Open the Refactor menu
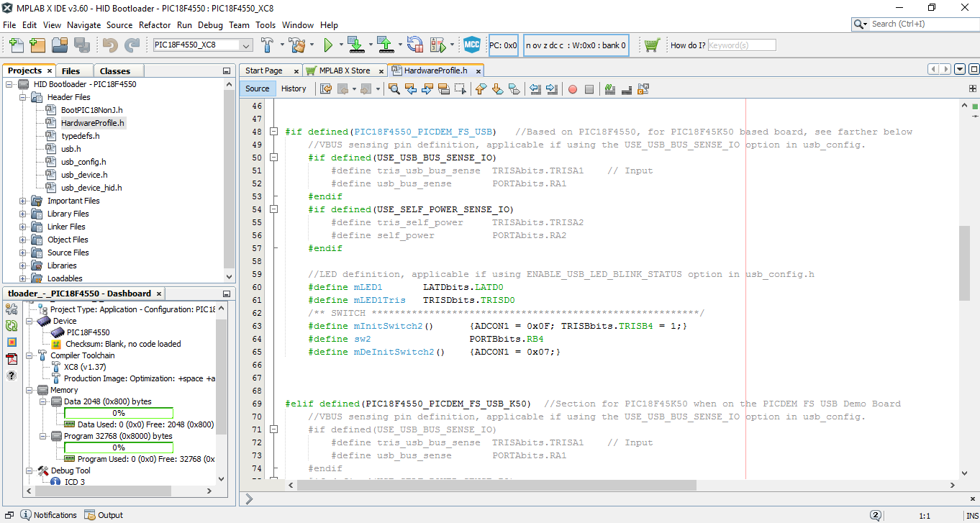Screen dimensions: 980x523 155,24
